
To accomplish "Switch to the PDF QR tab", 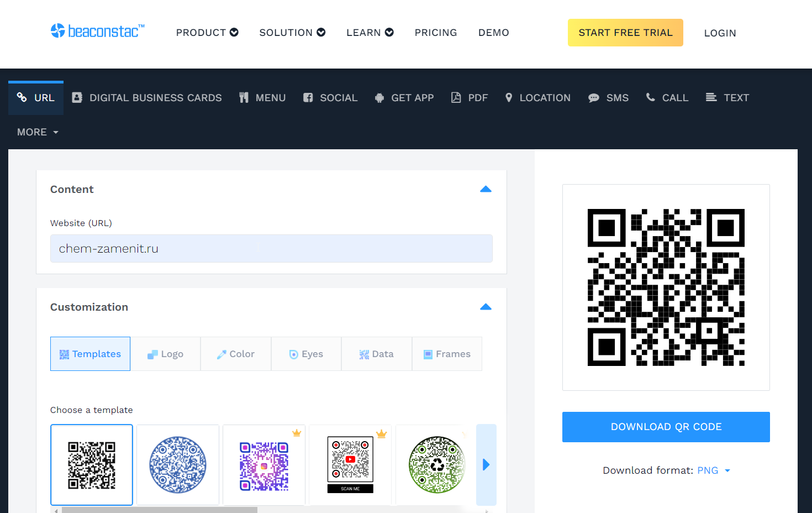I will pos(470,98).
